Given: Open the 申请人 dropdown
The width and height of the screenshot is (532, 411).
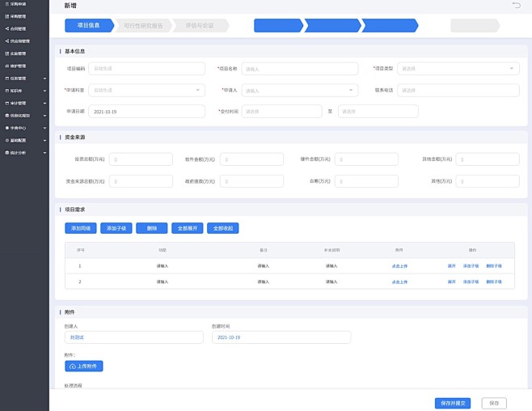Looking at the screenshot, I should point(299,90).
